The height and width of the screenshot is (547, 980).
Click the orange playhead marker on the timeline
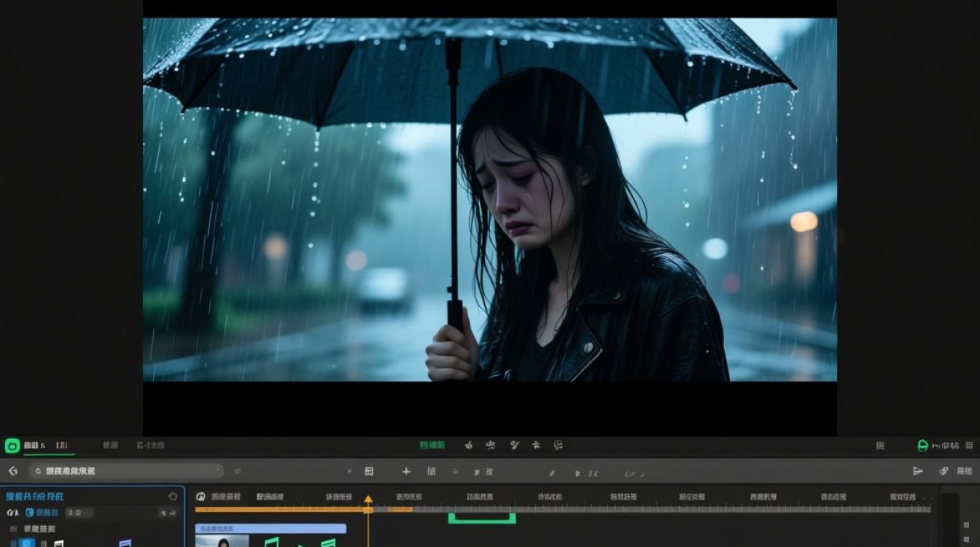[x=368, y=501]
